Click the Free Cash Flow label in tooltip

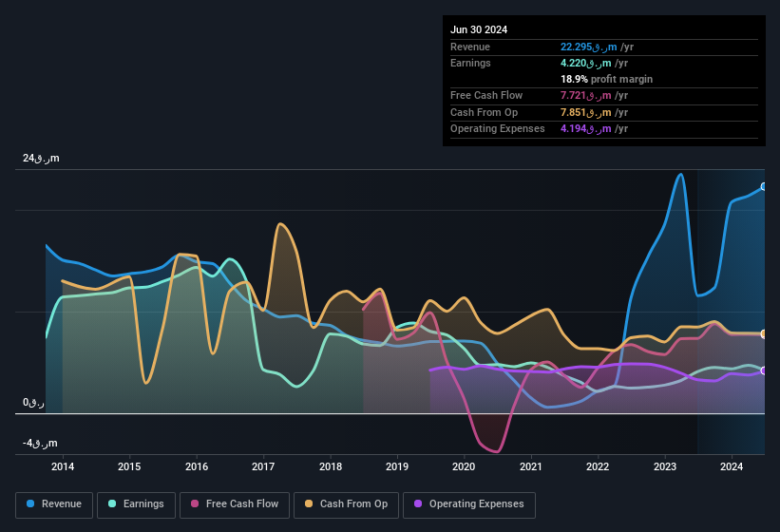click(486, 95)
